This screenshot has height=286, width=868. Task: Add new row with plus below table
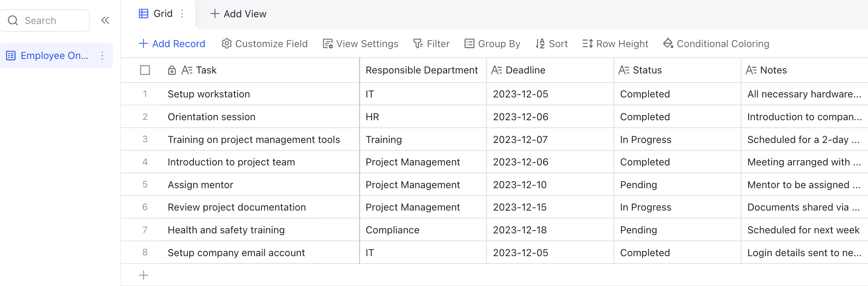pos(144,275)
